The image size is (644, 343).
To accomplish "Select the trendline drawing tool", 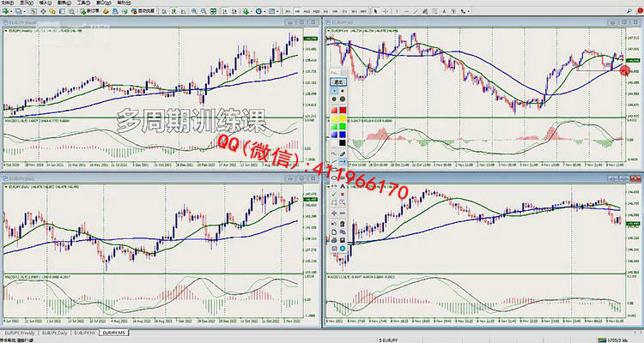I will (416, 11).
